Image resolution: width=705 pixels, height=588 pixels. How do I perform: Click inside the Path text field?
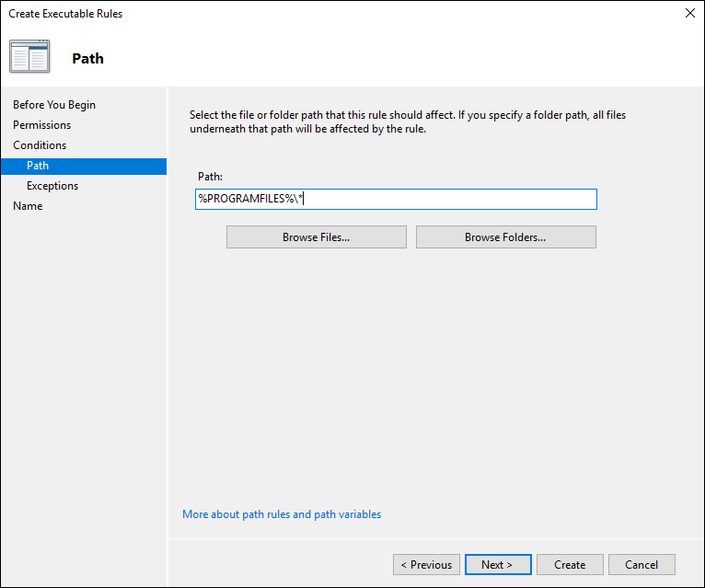point(396,200)
